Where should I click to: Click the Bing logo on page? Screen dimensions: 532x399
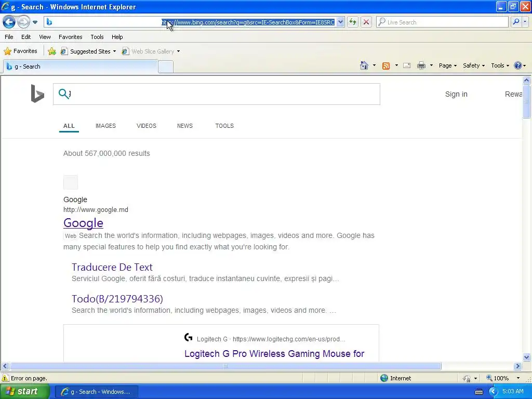[x=37, y=94]
